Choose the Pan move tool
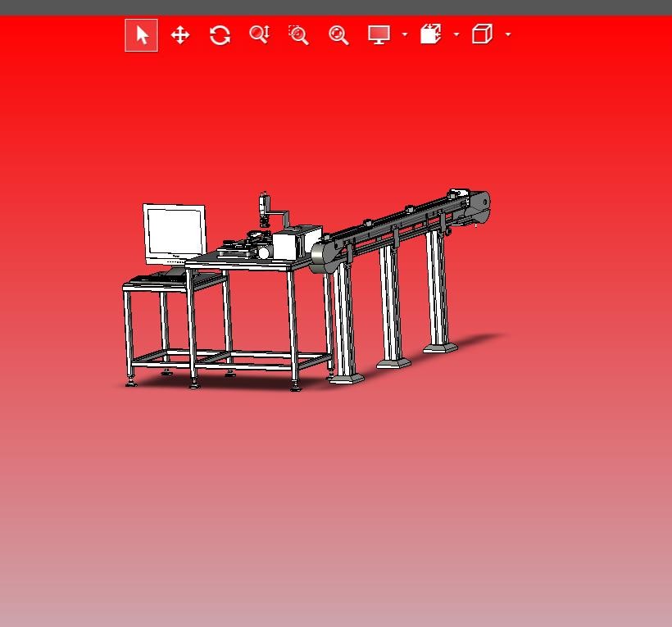 [x=180, y=35]
